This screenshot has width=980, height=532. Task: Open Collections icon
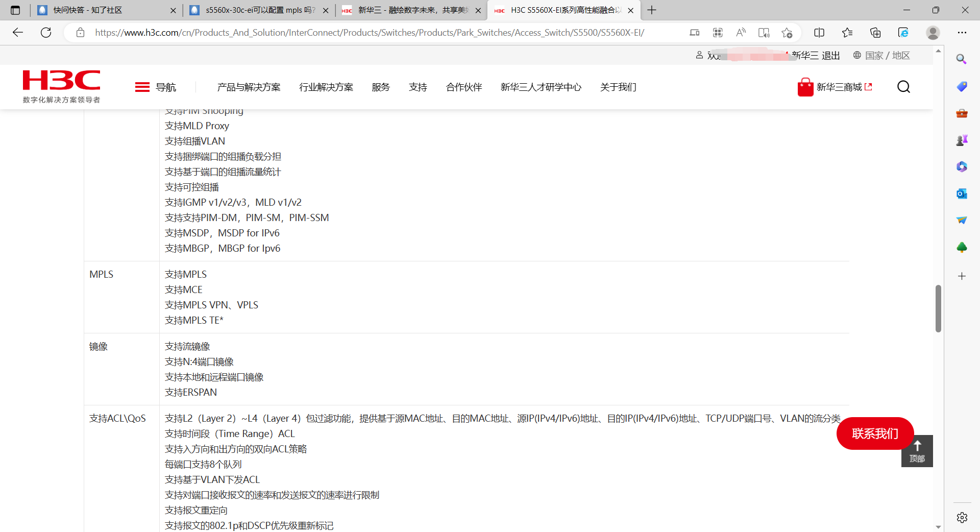875,33
